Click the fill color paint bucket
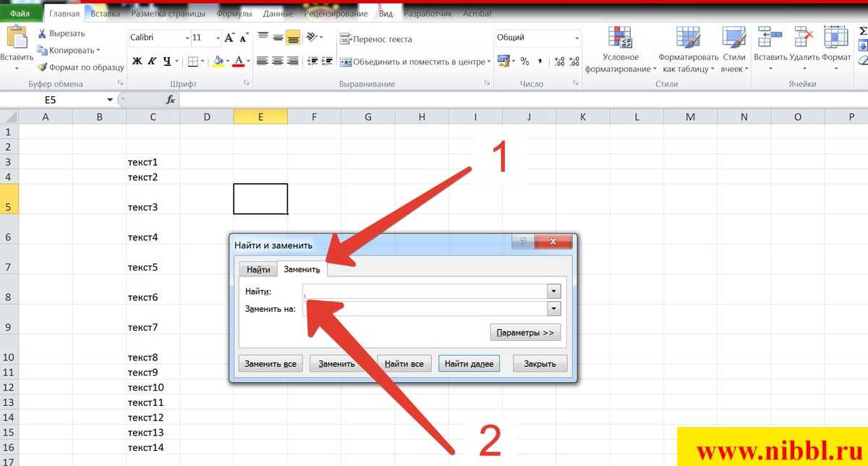868x466 pixels. click(219, 62)
